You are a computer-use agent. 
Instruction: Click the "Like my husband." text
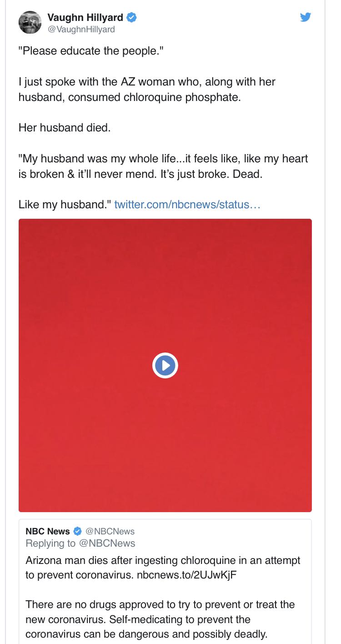[x=64, y=204]
